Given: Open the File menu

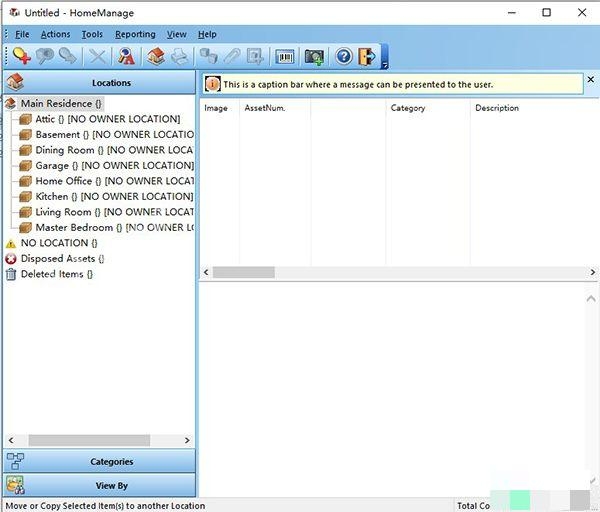Looking at the screenshot, I should pos(22,34).
